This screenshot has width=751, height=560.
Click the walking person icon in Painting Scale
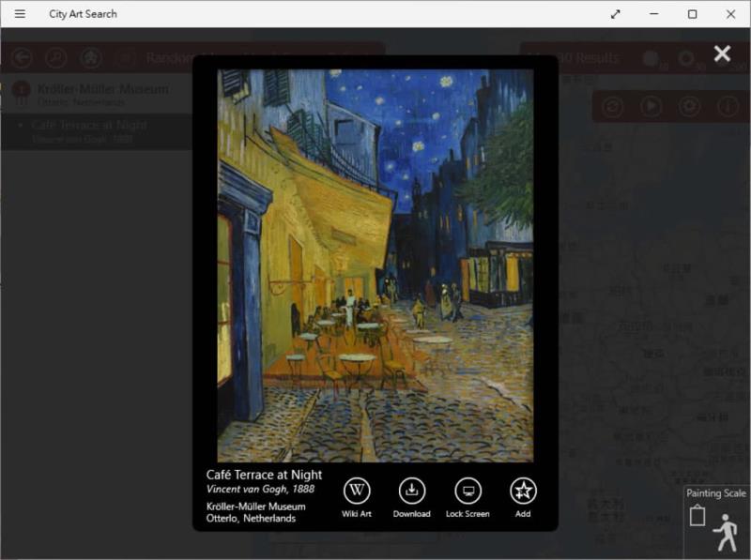[x=726, y=532]
